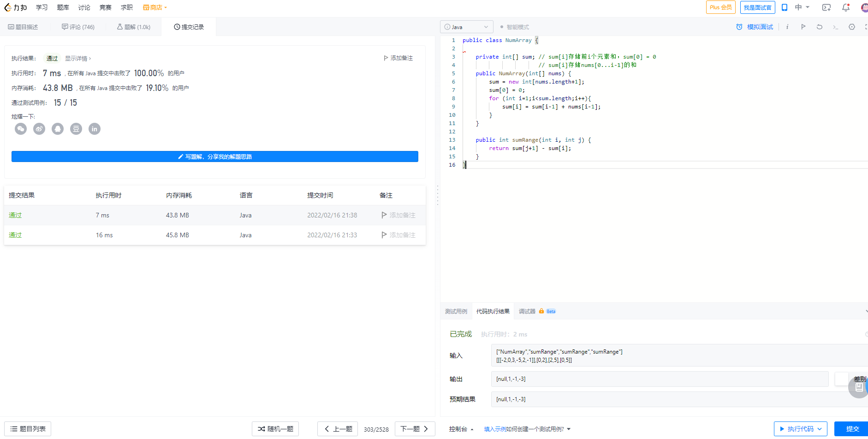868x439 pixels.
Task: Click the flag icon in the editor toolbar
Action: pos(803,27)
